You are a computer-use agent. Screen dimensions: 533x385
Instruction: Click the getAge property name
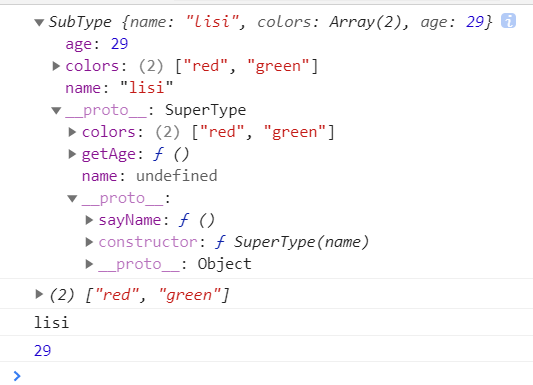pyautogui.click(x=109, y=154)
